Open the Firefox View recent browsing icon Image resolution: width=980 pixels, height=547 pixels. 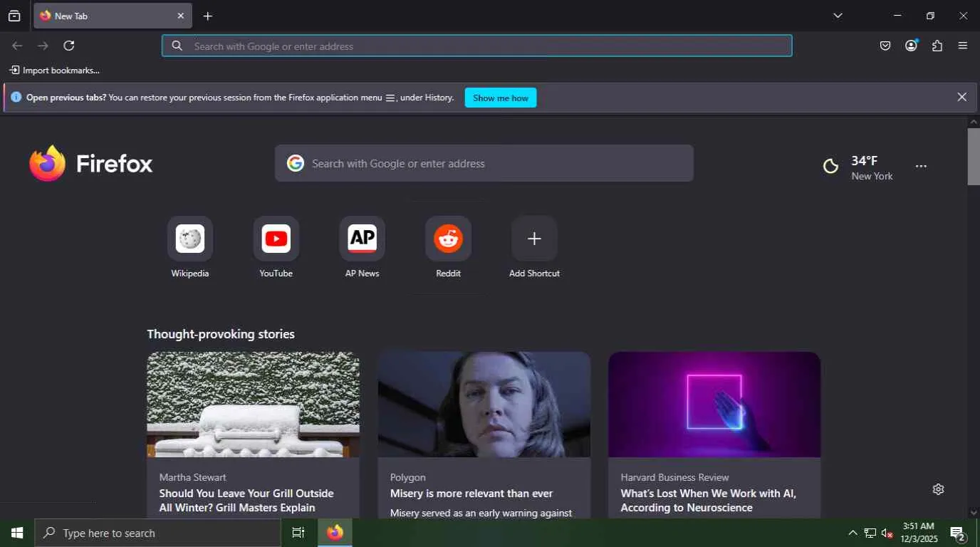coord(14,16)
